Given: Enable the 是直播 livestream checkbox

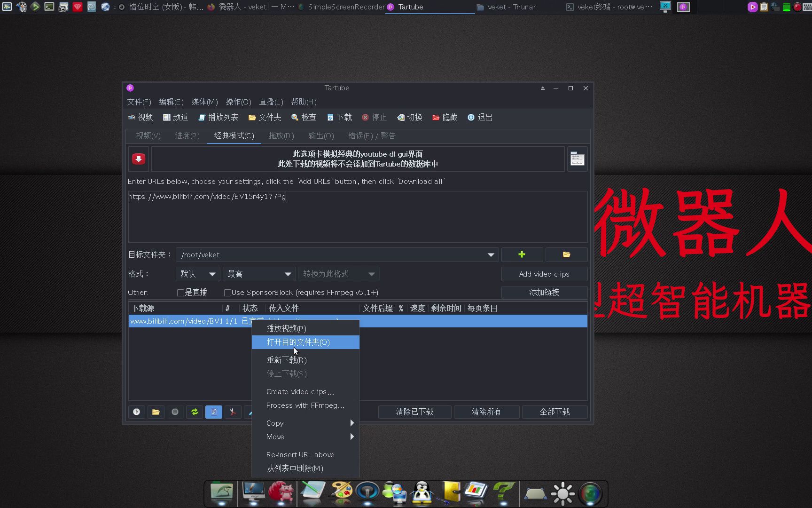Looking at the screenshot, I should click(180, 293).
